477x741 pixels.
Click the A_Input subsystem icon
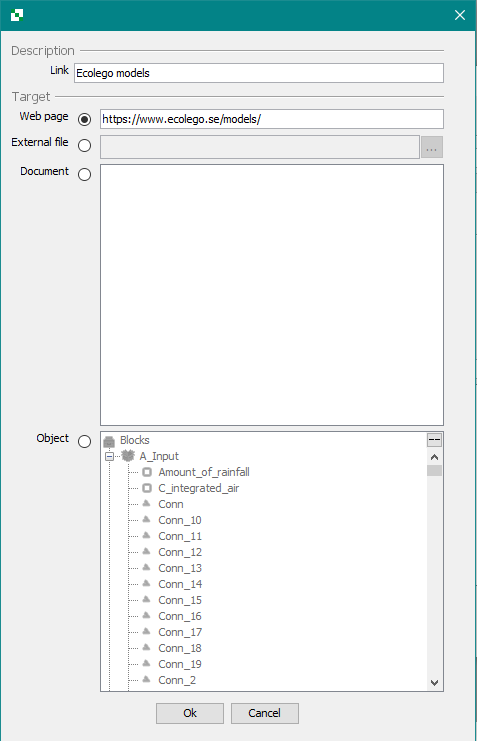point(128,456)
